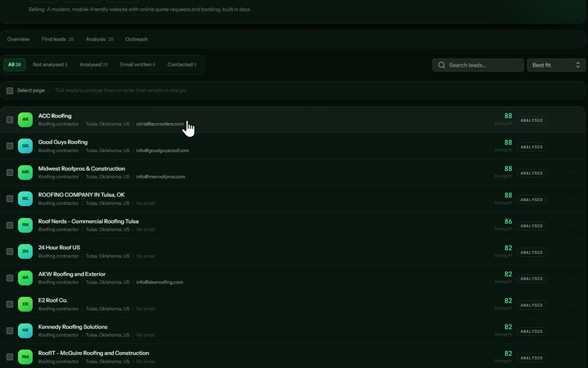The image size is (588, 368).
Task: Tick the Select page checkbox
Action: pos(10,91)
